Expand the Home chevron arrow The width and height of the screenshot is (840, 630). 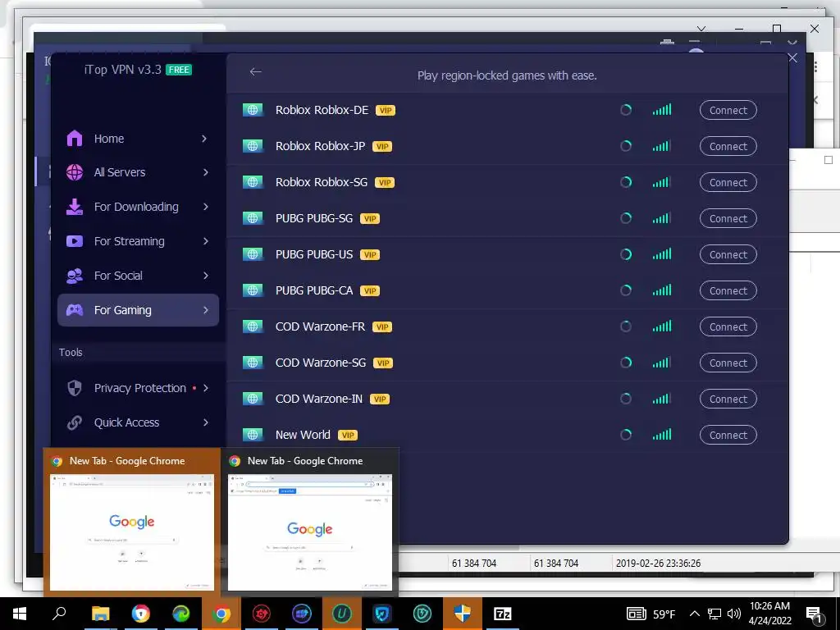(204, 139)
